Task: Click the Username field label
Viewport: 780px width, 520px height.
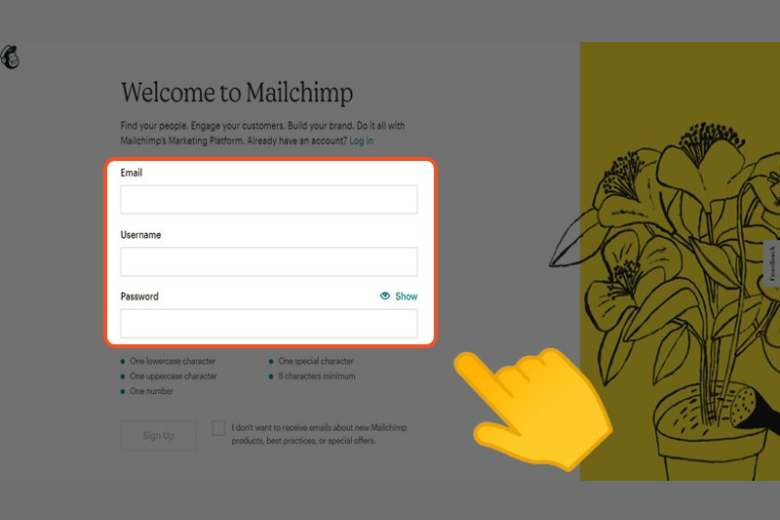Action: (x=141, y=235)
